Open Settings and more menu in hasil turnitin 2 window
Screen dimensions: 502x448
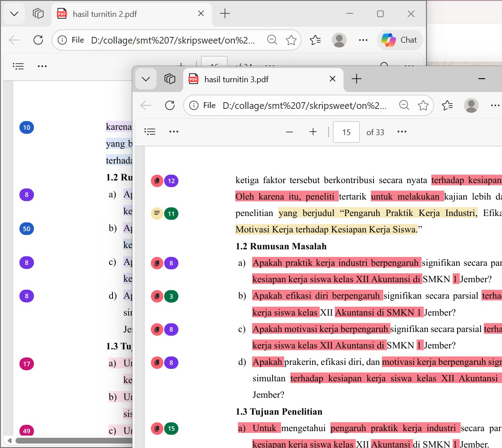coord(363,40)
